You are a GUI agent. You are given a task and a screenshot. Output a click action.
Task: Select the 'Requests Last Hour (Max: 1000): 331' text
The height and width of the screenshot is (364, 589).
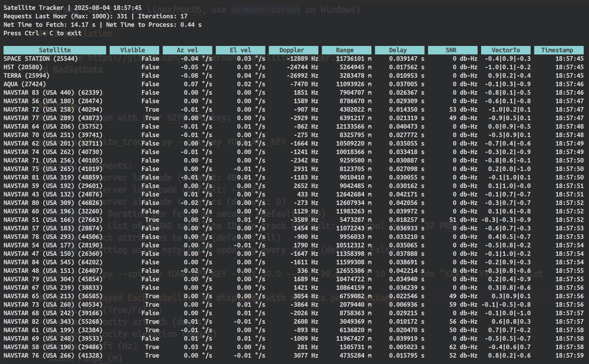click(x=65, y=16)
